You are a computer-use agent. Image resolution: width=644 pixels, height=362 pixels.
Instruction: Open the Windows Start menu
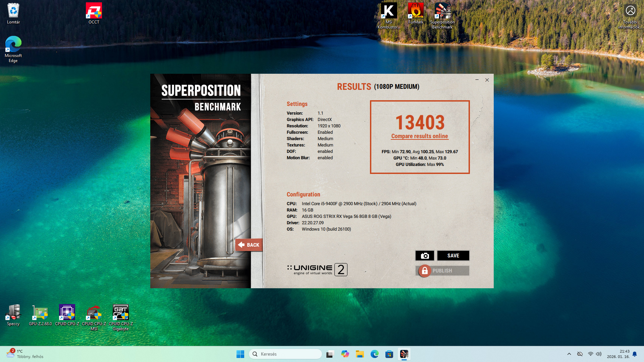click(x=240, y=354)
